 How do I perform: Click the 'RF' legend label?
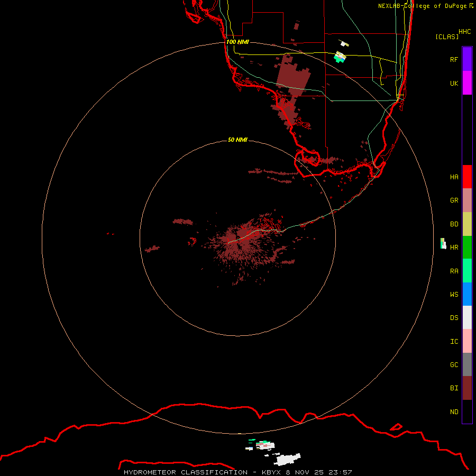point(454,59)
